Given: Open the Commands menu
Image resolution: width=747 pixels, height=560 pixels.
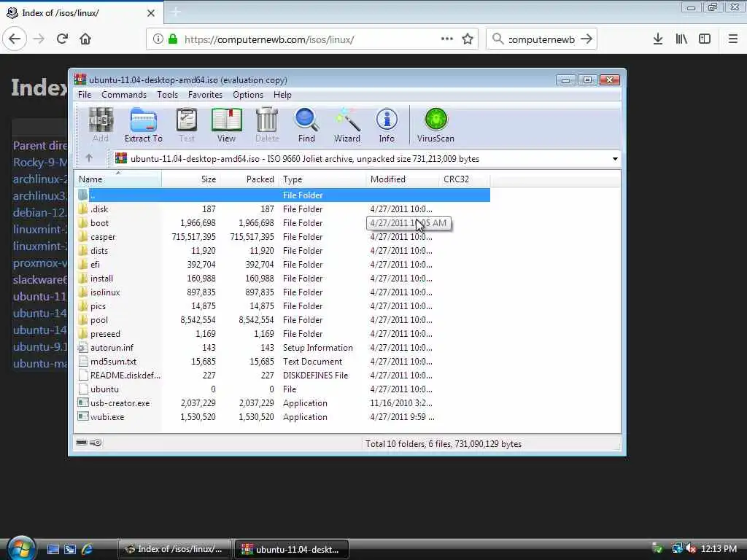Looking at the screenshot, I should coord(124,95).
